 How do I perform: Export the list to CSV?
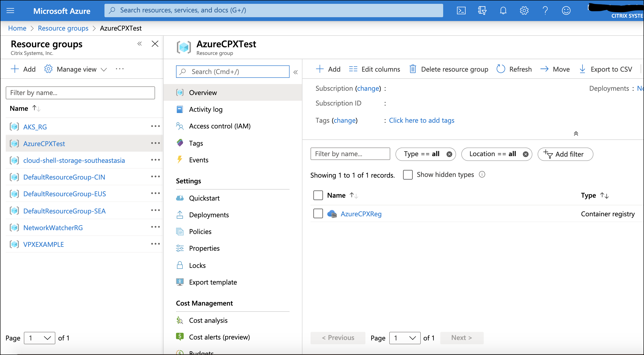tap(606, 69)
